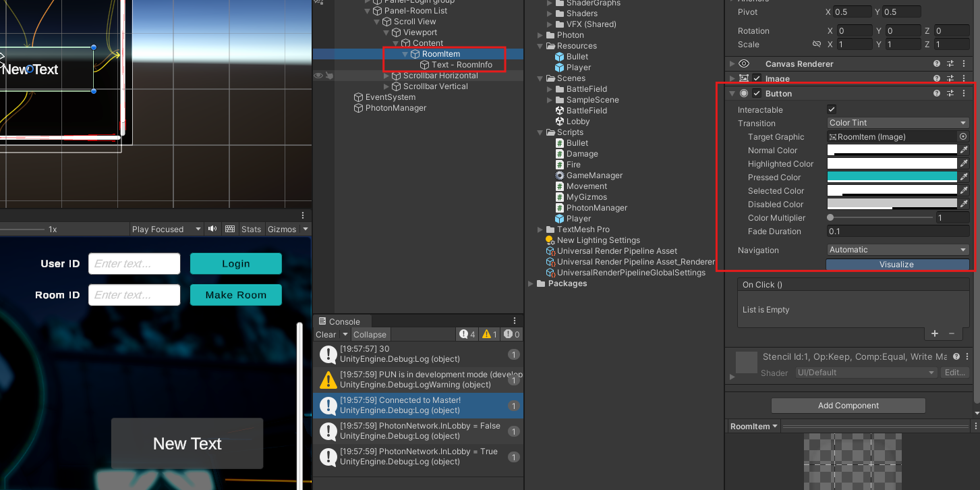Toggle Game view keyboard shortcuts icon
Screen dimensions: 980x490
pyautogui.click(x=230, y=229)
